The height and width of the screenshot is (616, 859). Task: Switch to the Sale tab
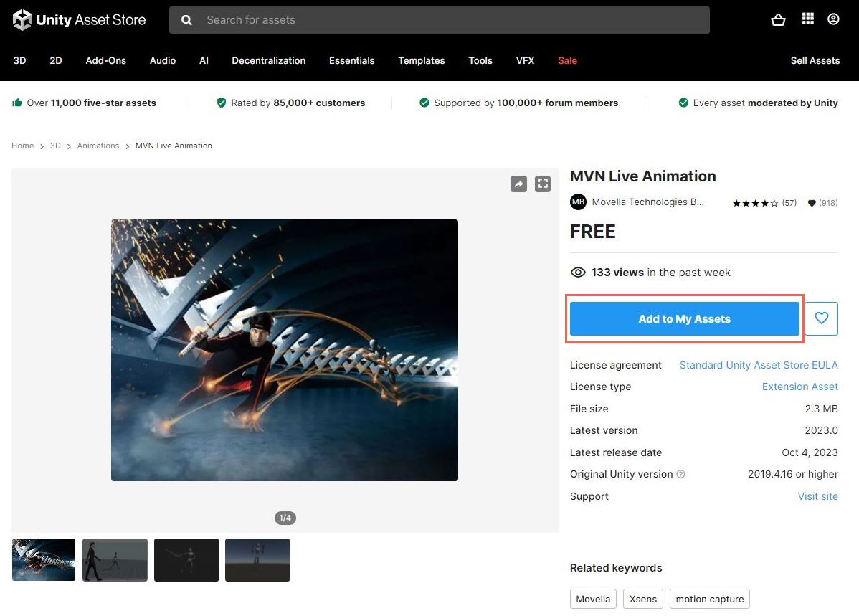coord(567,61)
